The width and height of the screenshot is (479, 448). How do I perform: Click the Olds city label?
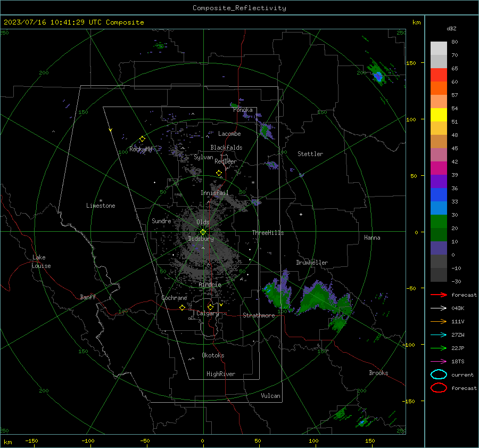point(203,222)
